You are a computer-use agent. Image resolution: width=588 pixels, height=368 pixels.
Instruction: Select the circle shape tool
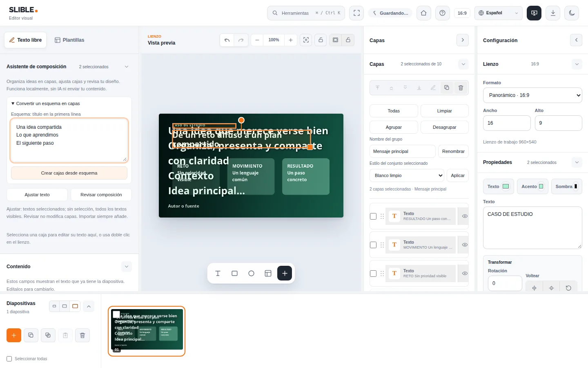(251, 273)
